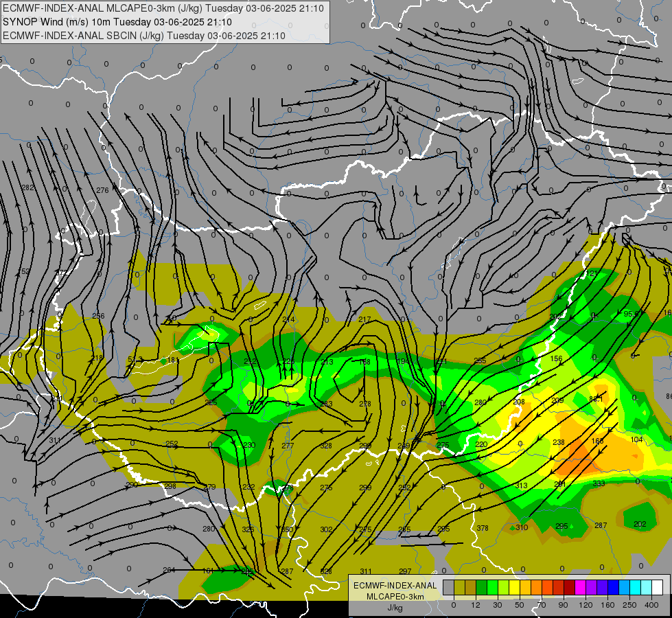Screen dimensions: 672x618
Task: Click the dark red legend swatch
Action: click(x=570, y=587)
